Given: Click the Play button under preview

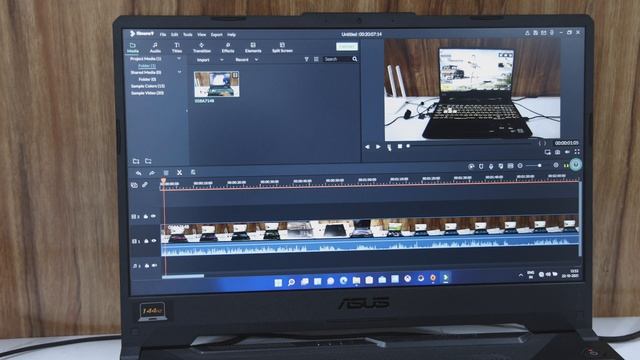Looking at the screenshot, I should pyautogui.click(x=378, y=147).
